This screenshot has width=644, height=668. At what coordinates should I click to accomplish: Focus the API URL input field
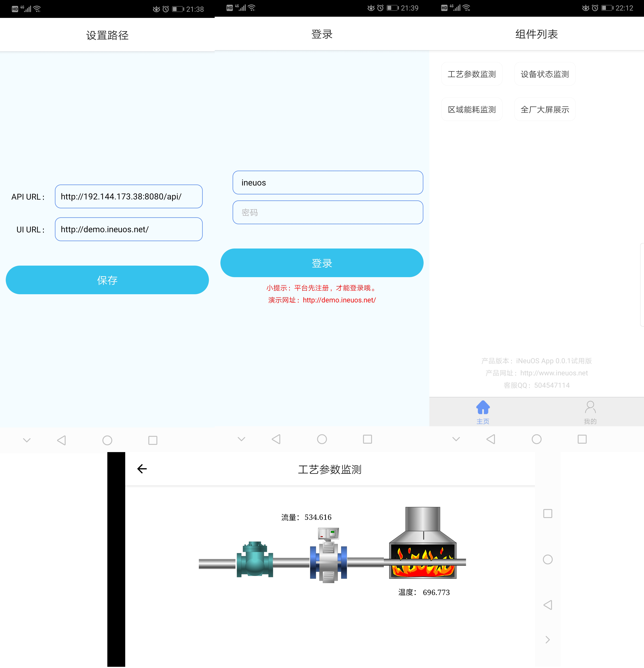[x=128, y=197]
